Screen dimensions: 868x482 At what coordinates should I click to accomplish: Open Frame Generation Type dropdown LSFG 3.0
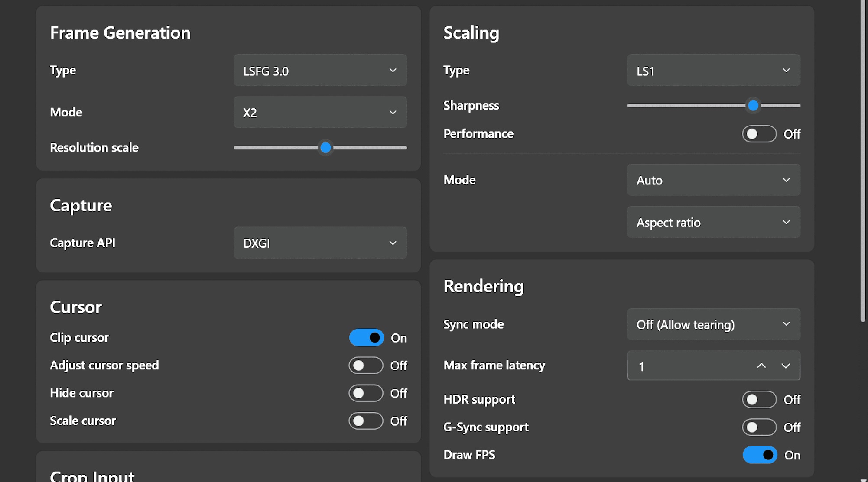click(x=320, y=71)
